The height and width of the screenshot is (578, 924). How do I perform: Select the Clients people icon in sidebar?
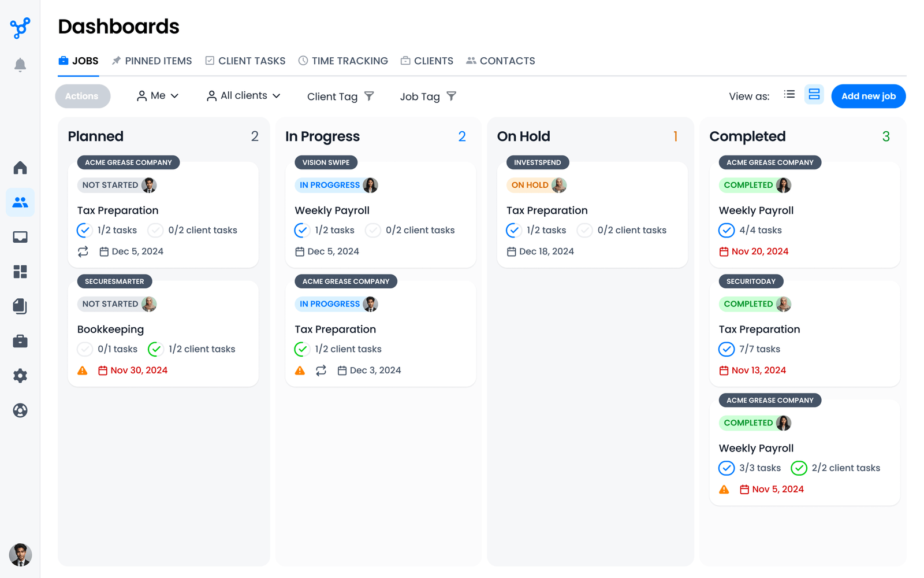(x=20, y=202)
